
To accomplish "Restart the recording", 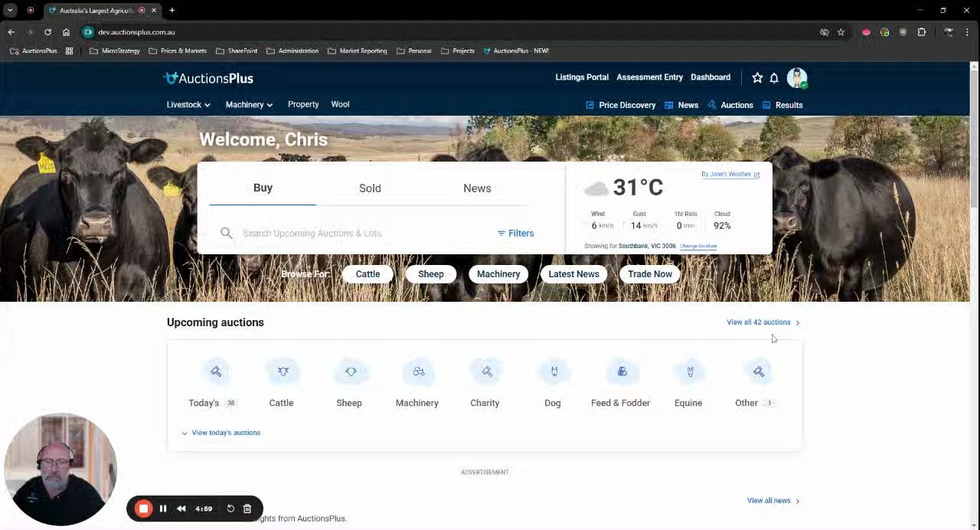I will click(x=230, y=509).
